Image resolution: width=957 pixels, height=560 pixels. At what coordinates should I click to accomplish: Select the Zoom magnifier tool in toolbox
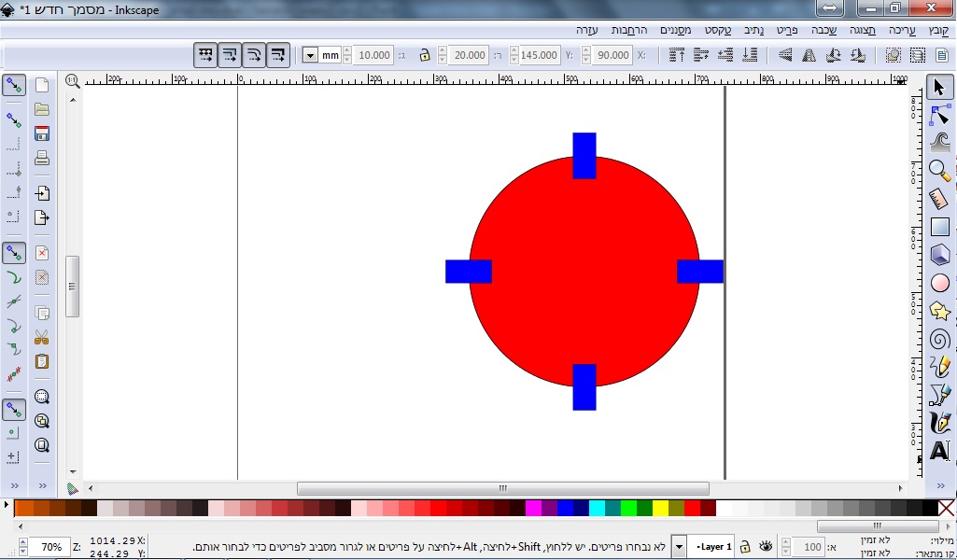pyautogui.click(x=940, y=170)
